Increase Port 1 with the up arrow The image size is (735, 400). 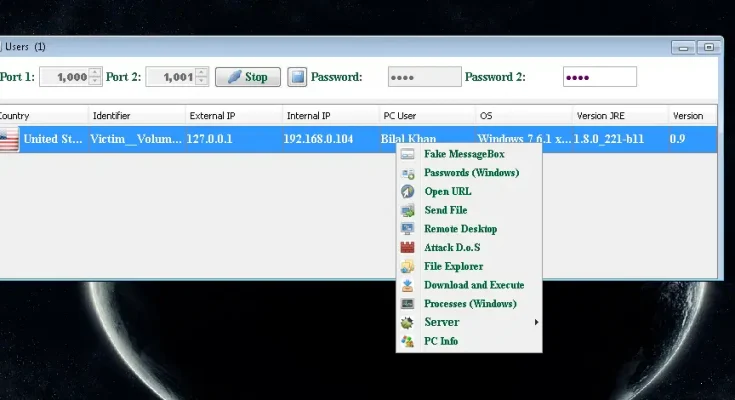95,72
